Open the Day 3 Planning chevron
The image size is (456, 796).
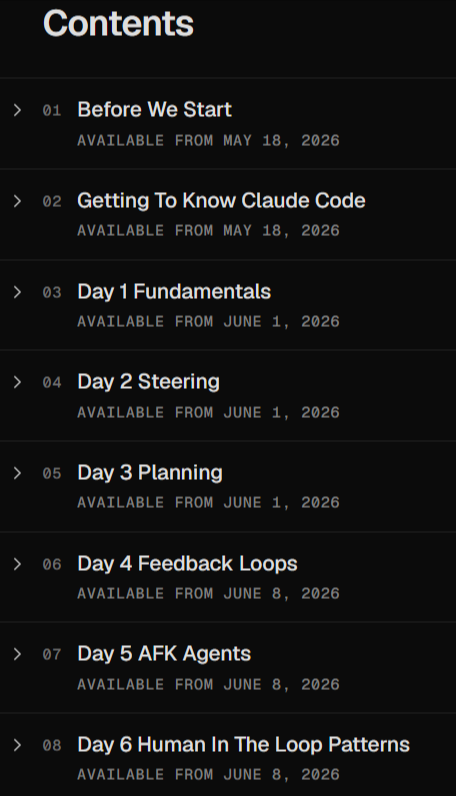17,473
